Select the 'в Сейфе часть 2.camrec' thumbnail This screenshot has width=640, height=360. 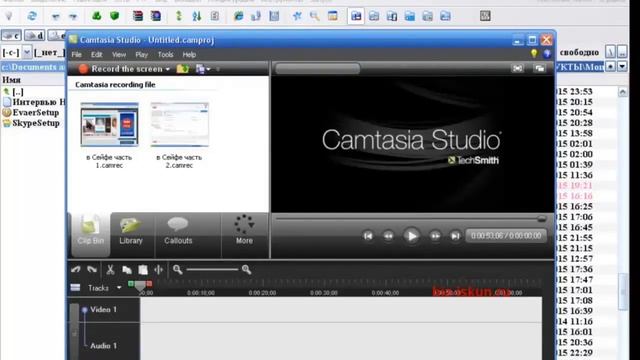(x=180, y=124)
